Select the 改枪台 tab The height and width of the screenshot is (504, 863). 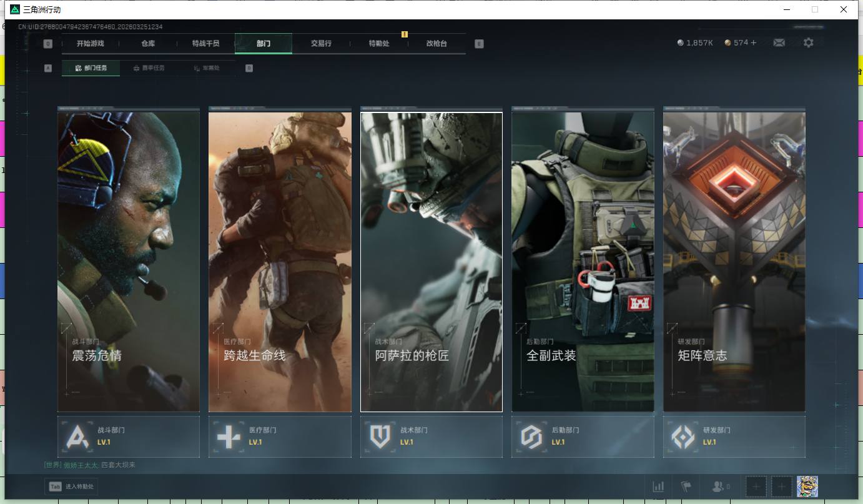(x=436, y=44)
